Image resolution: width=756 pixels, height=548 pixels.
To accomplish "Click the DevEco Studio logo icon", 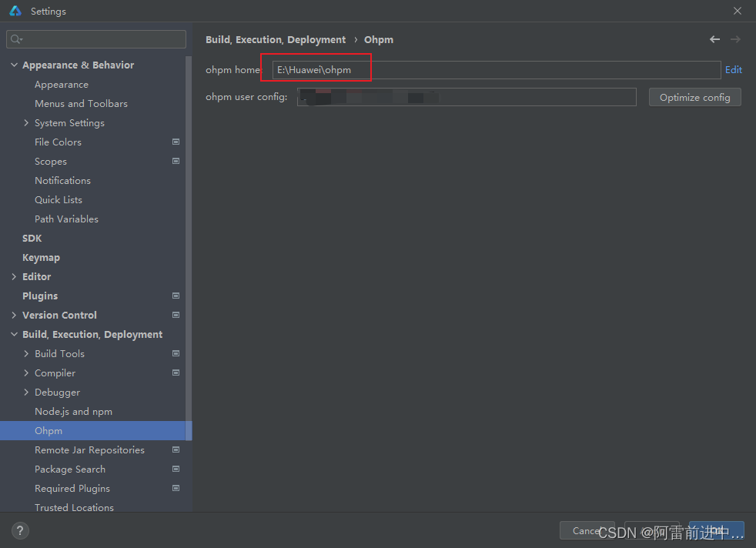I will 15,11.
